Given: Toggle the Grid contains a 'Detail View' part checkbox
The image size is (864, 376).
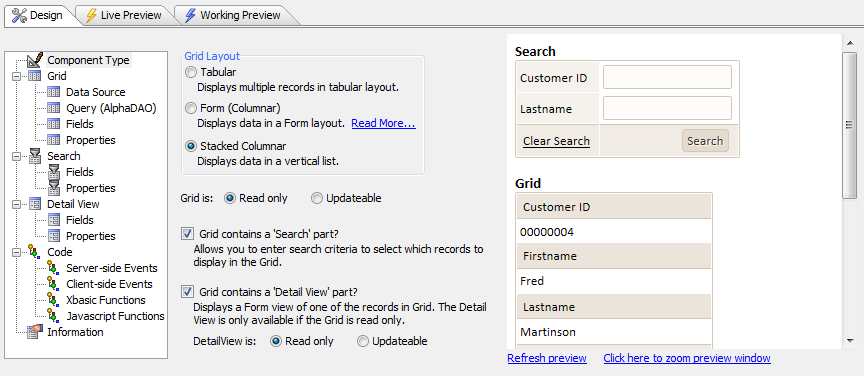Looking at the screenshot, I should click(x=188, y=292).
